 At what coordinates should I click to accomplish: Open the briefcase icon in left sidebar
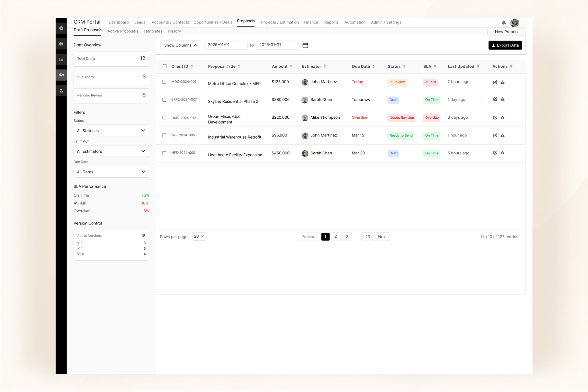[x=61, y=44]
